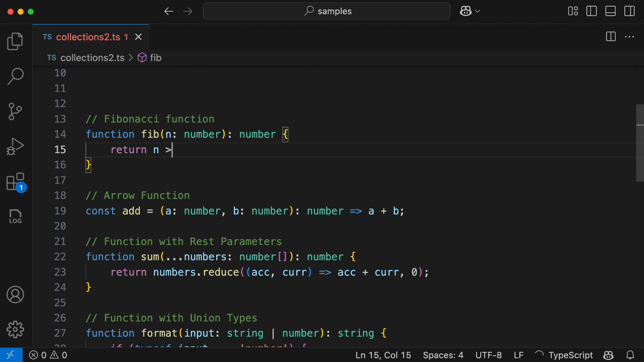
Task: Click the error/warning count indicator
Action: pyautogui.click(x=48, y=355)
